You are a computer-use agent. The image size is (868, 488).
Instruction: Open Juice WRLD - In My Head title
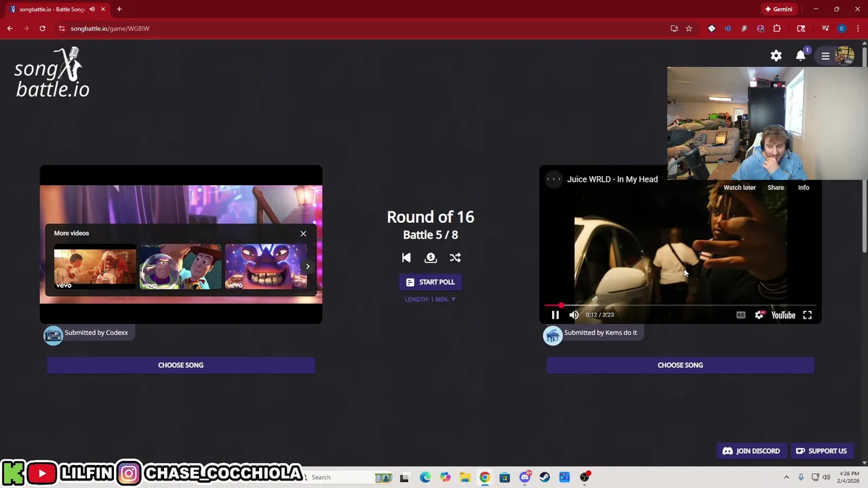pyautogui.click(x=612, y=180)
